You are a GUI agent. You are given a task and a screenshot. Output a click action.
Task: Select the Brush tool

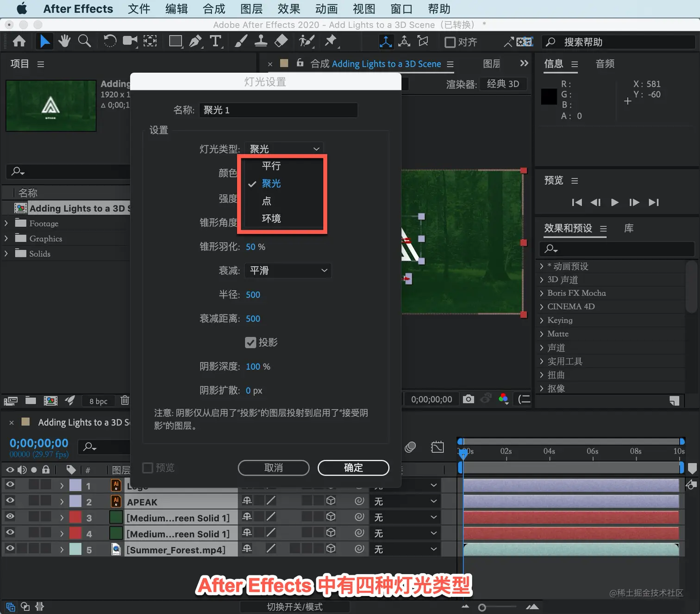241,42
